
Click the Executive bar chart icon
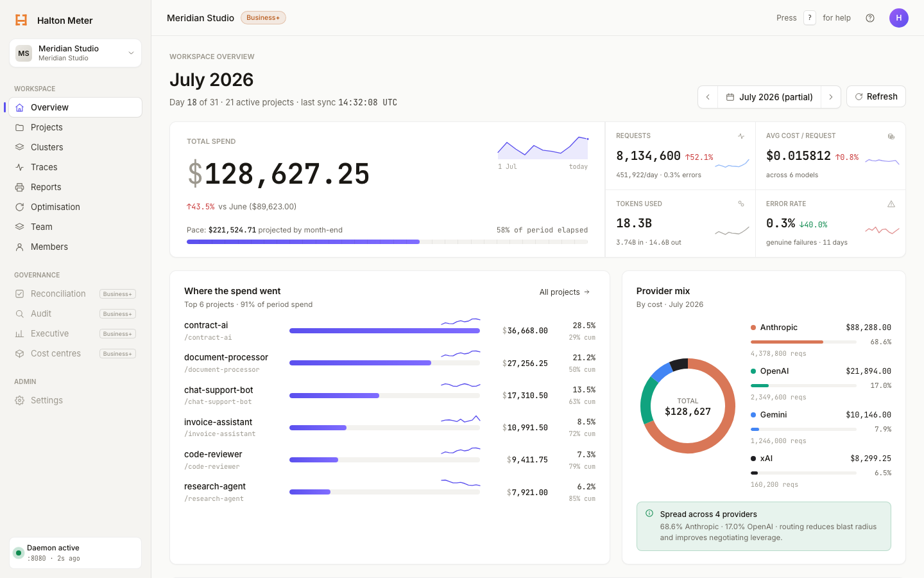tap(20, 333)
